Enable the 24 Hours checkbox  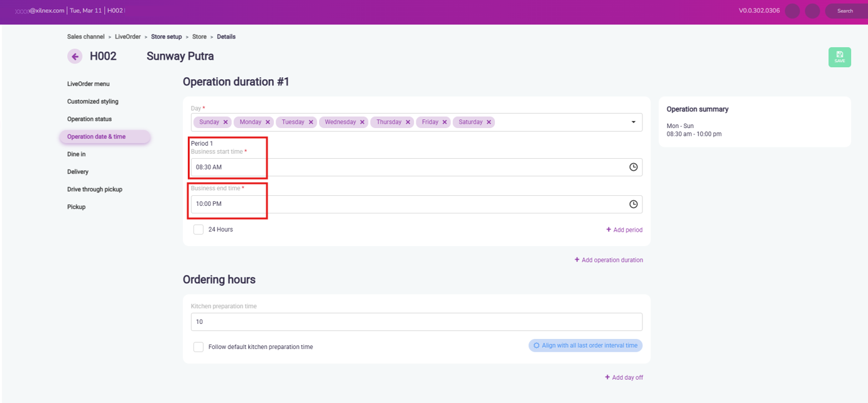point(198,230)
